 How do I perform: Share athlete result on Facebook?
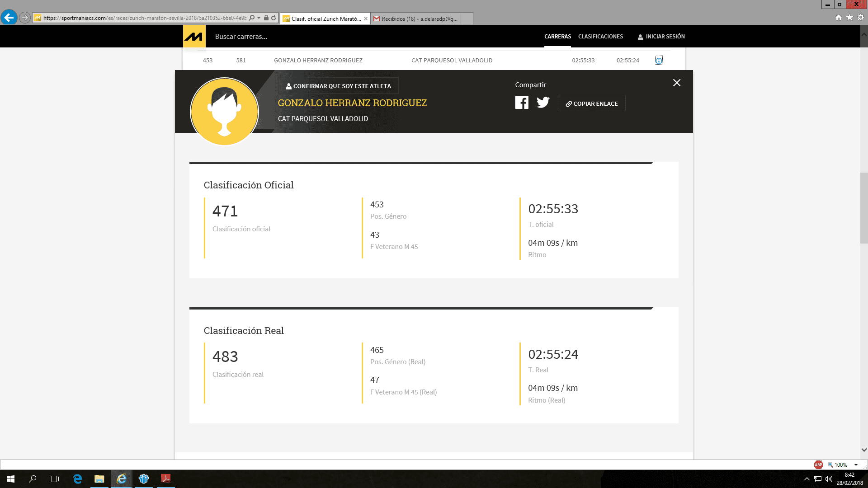coord(521,103)
